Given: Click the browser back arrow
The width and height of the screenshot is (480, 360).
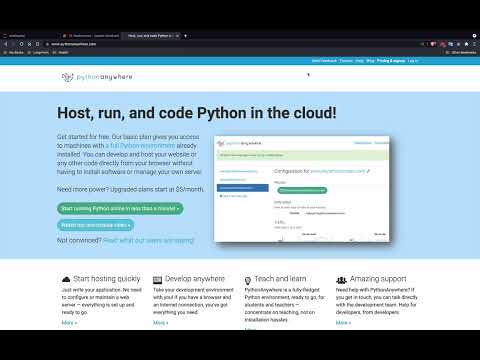Looking at the screenshot, I should 6,44.
